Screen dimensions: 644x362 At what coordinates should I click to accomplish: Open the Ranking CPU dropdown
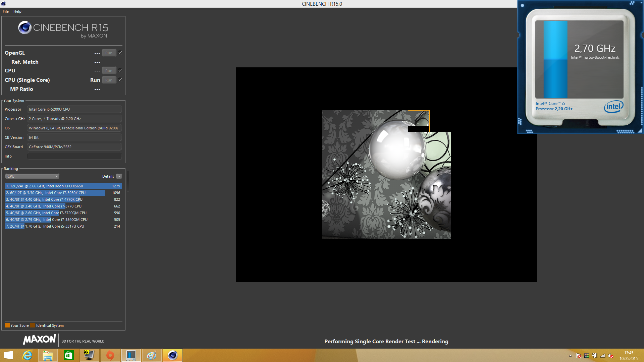pyautogui.click(x=32, y=176)
